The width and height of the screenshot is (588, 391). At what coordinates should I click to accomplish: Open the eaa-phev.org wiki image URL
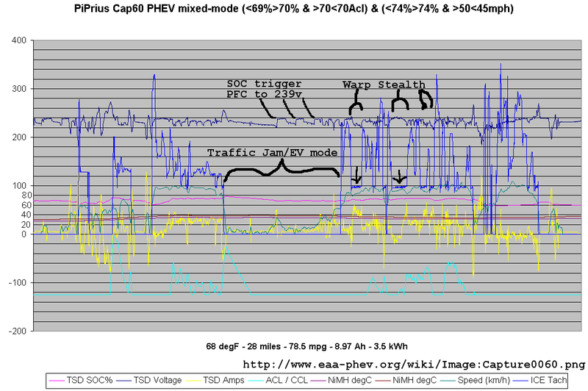[x=414, y=365]
